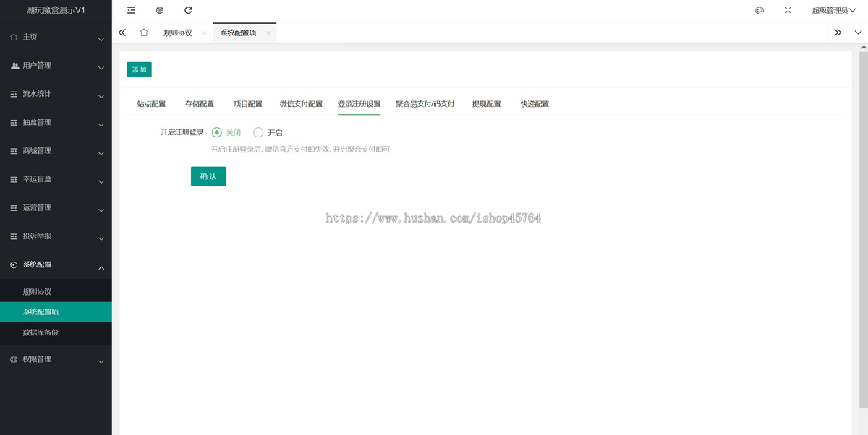Go to the home tab icon
This screenshot has width=868, height=435.
click(x=144, y=33)
